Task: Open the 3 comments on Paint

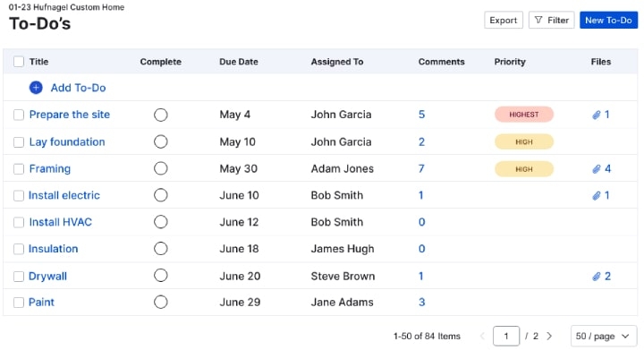Action: 421,303
